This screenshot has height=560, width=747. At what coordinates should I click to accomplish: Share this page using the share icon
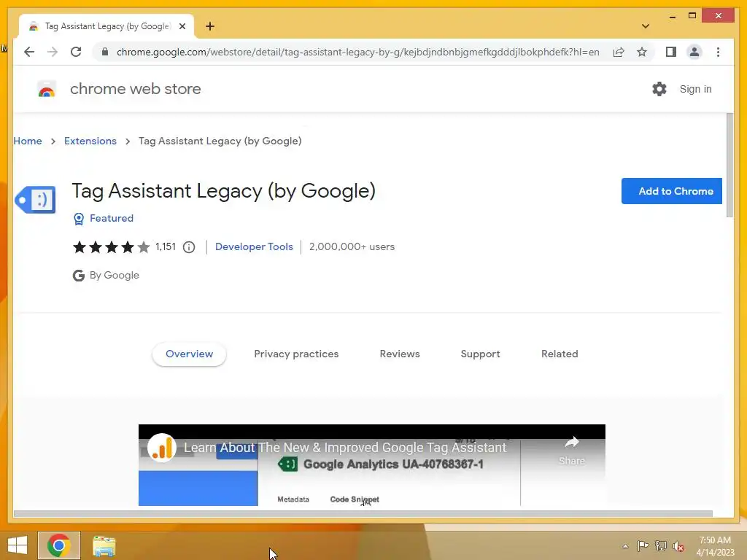pos(619,52)
